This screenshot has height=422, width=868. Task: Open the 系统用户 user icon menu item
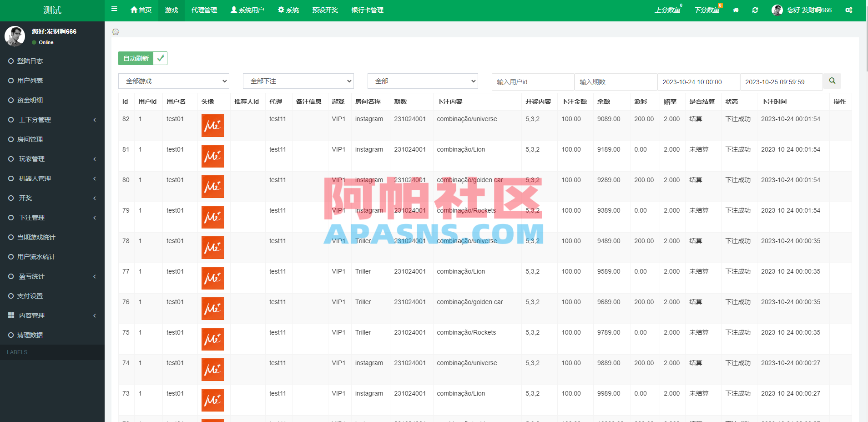coord(234,10)
